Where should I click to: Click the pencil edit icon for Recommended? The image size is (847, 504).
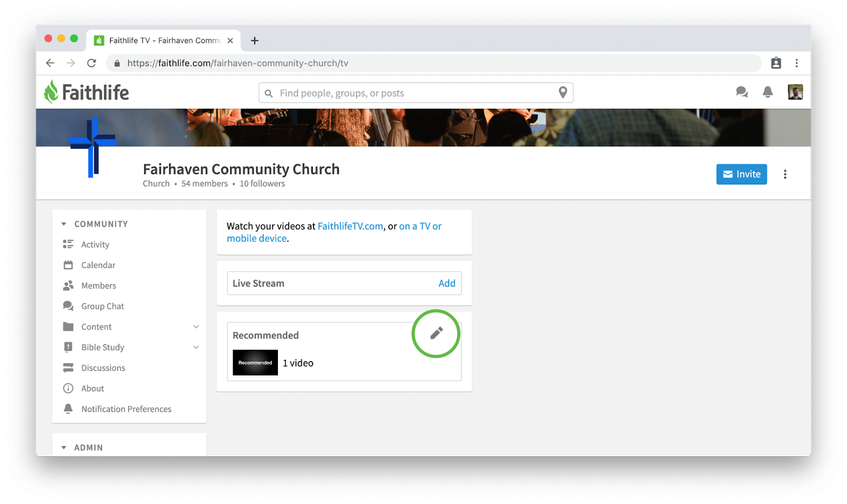coord(436,333)
